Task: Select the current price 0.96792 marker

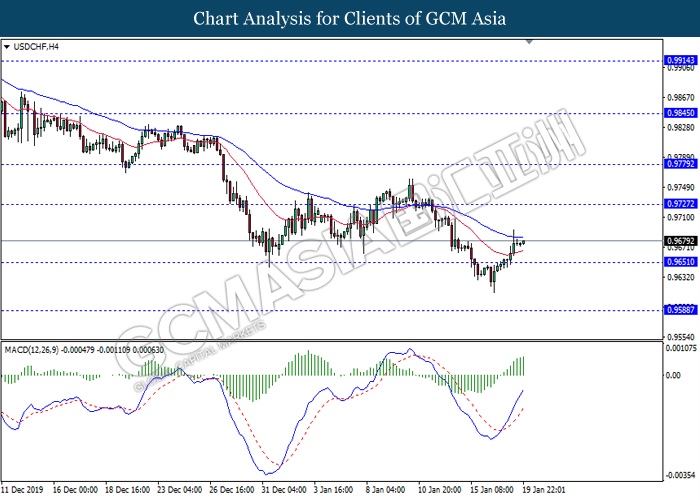Action: 681,241
